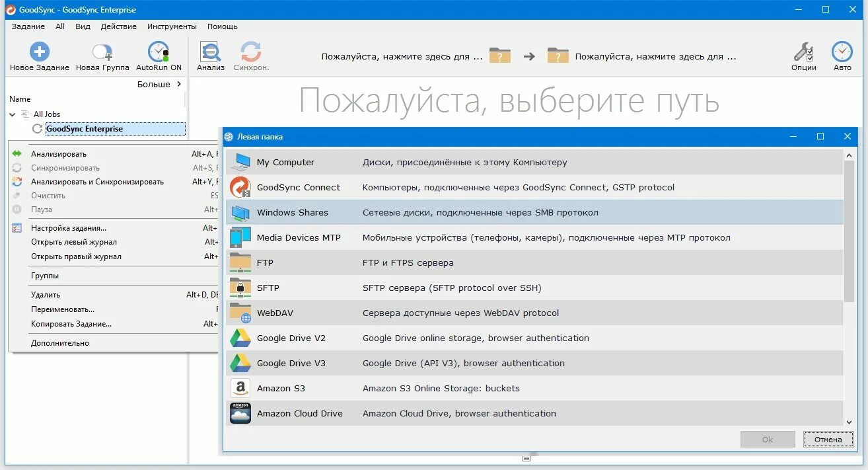Click the Media Devices MTP icon
This screenshot has width=868, height=470.
240,237
